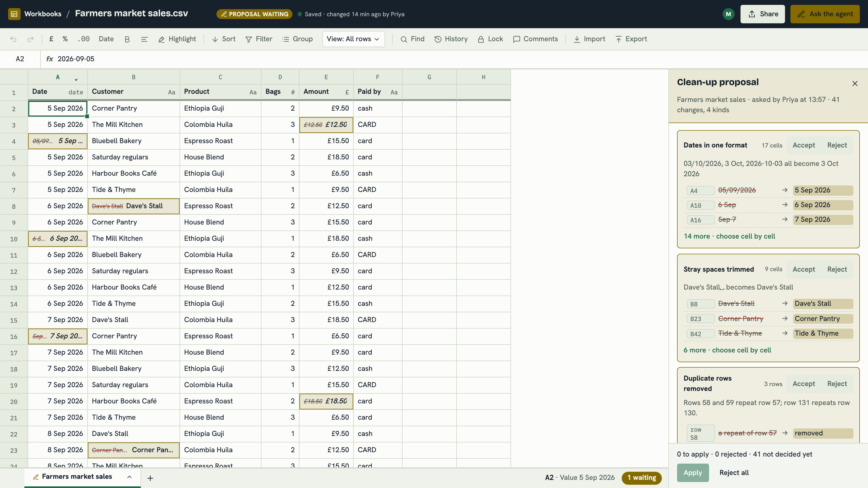The height and width of the screenshot is (488, 868).
Task: Click the redo arrow in toolbar
Action: click(31, 39)
